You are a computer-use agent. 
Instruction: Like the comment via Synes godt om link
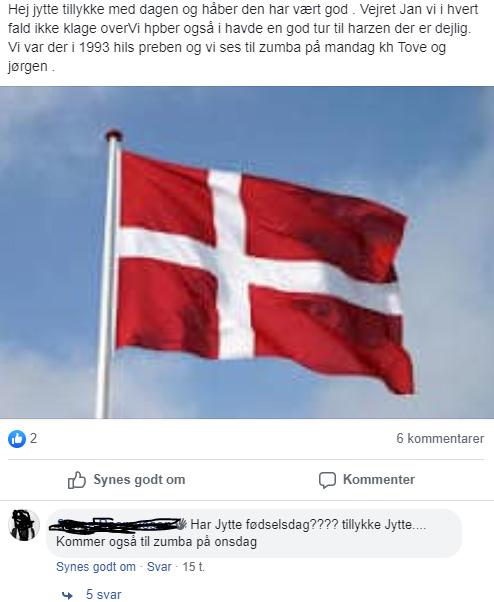96,567
